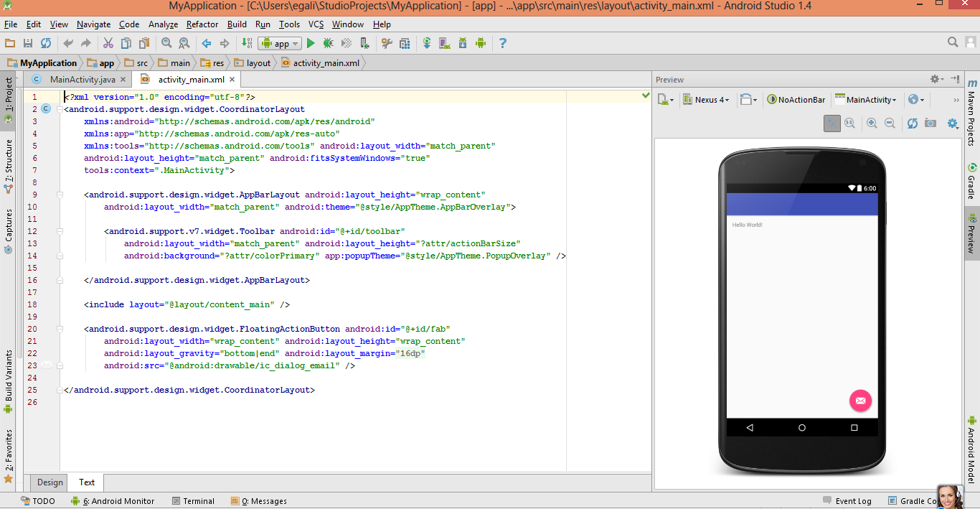Screen dimensions: 980x509
Task: Open the VCS menu
Action: pos(316,24)
